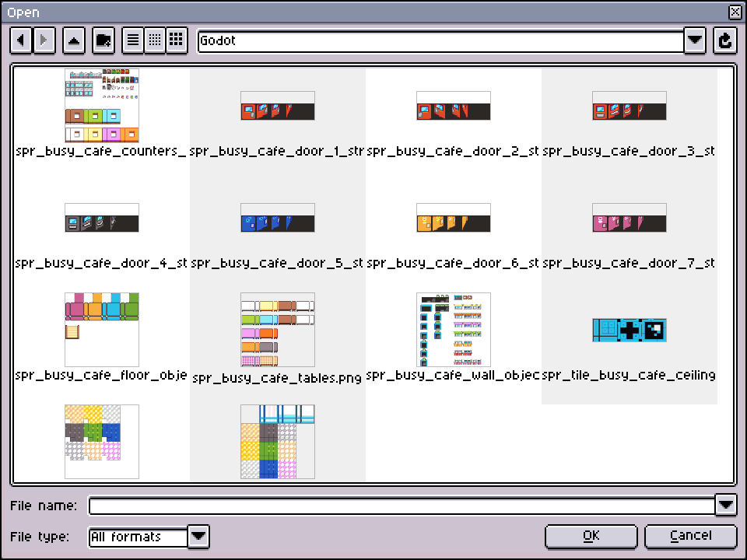Viewport: 747px width, 560px height.
Task: Switch to list view
Action: pyautogui.click(x=133, y=40)
